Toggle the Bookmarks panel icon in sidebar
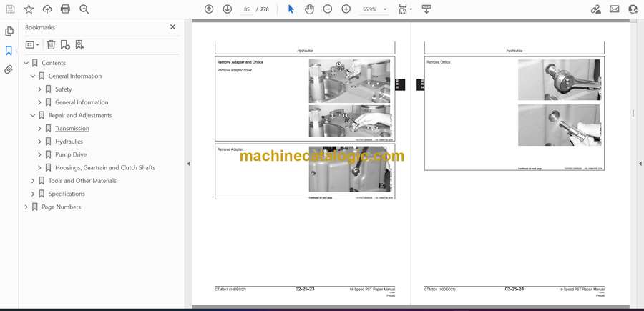 (x=9, y=51)
